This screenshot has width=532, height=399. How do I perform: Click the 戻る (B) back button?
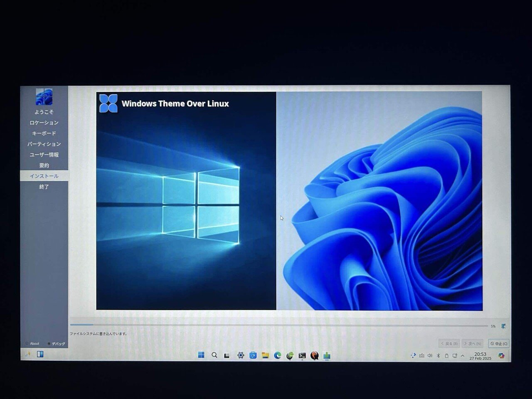pyautogui.click(x=449, y=344)
